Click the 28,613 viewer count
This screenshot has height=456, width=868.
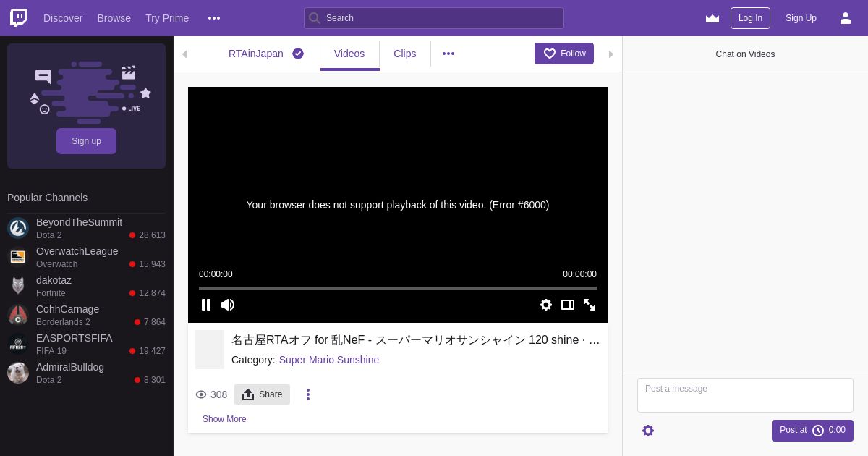coord(152,235)
